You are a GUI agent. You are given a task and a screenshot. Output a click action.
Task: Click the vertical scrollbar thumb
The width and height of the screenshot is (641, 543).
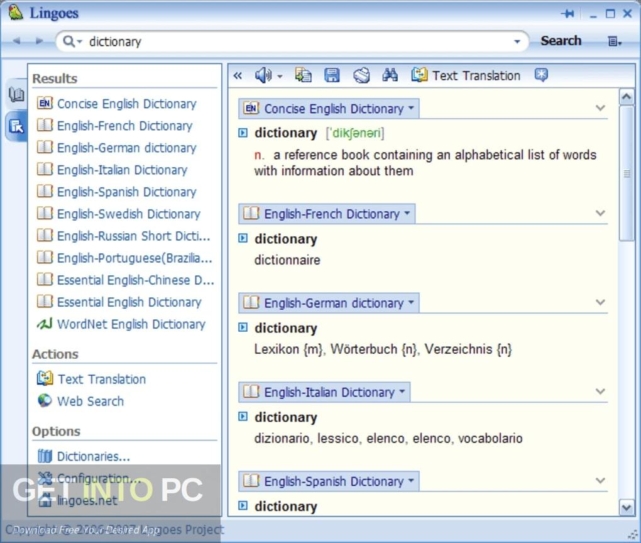627,173
